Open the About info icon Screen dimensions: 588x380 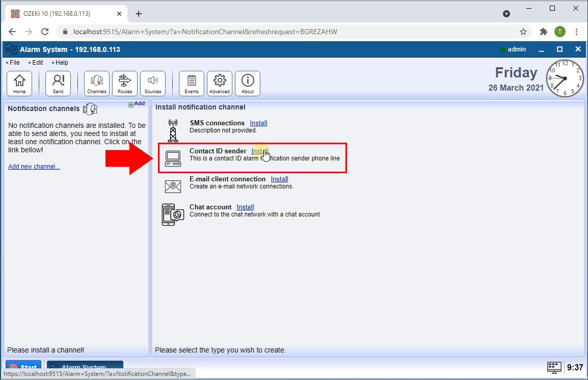(x=248, y=84)
